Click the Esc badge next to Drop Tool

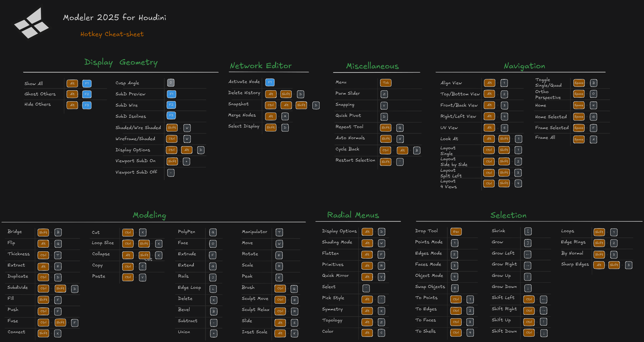tap(456, 232)
